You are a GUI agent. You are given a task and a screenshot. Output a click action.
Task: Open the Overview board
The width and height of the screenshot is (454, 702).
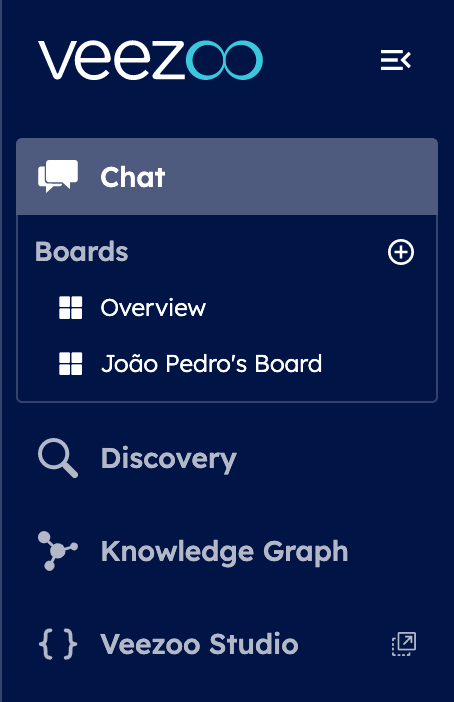(153, 308)
